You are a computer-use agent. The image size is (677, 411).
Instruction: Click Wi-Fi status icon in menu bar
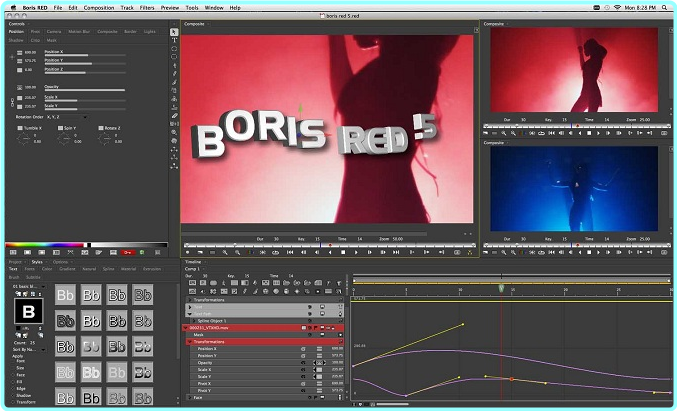[617, 7]
